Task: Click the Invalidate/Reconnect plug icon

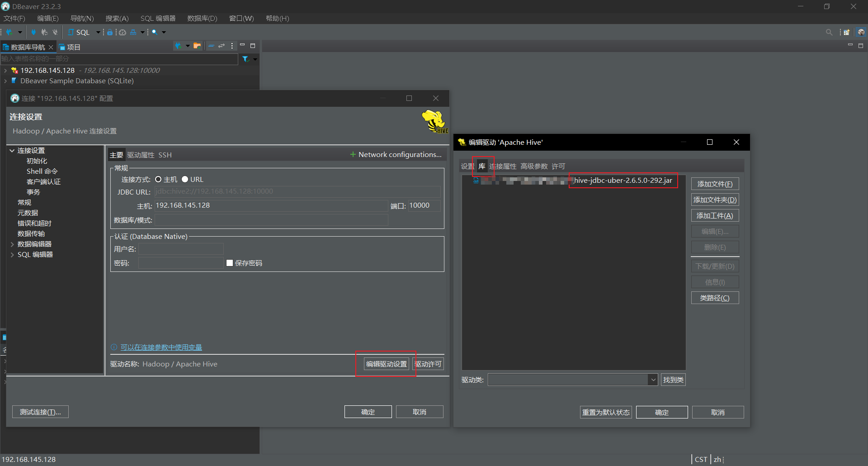Action: [44, 32]
